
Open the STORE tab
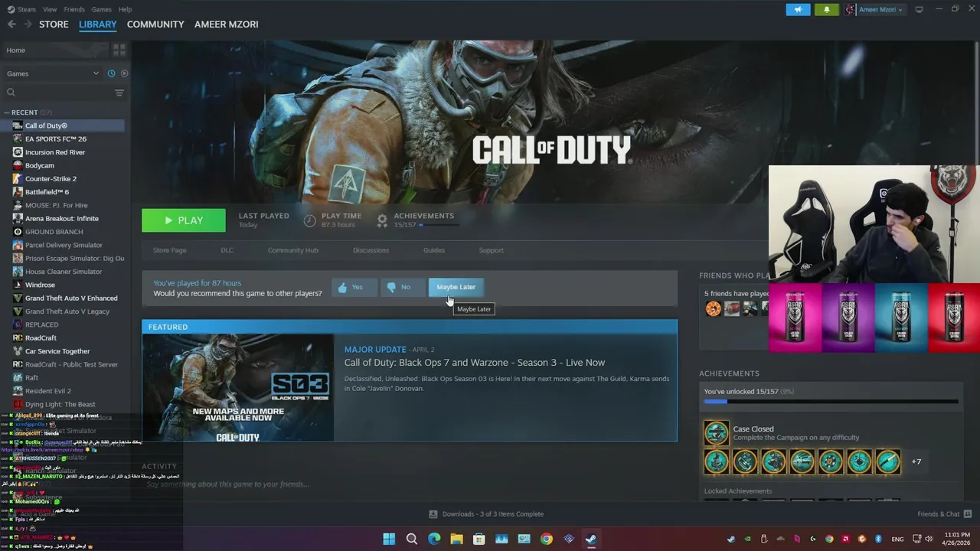(x=54, y=24)
